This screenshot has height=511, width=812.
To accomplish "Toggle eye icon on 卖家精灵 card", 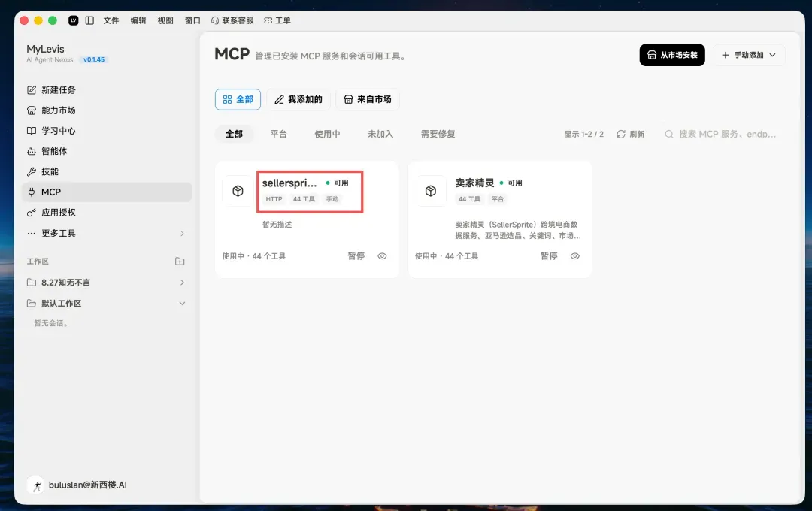I will tap(575, 256).
